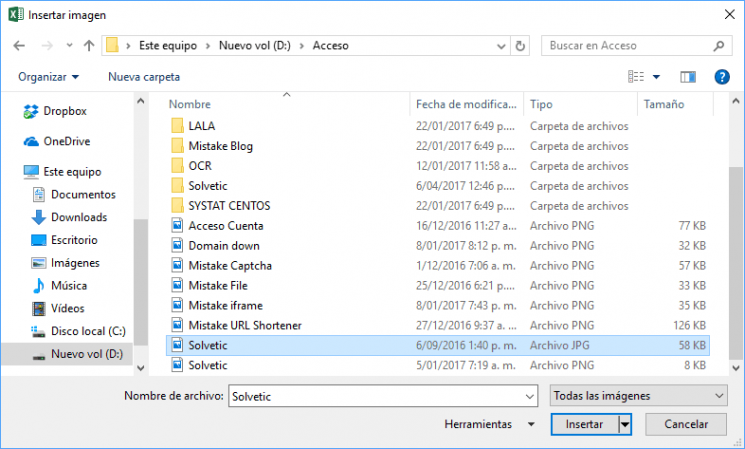Open the Organizar menu
The width and height of the screenshot is (745, 449).
coord(48,77)
